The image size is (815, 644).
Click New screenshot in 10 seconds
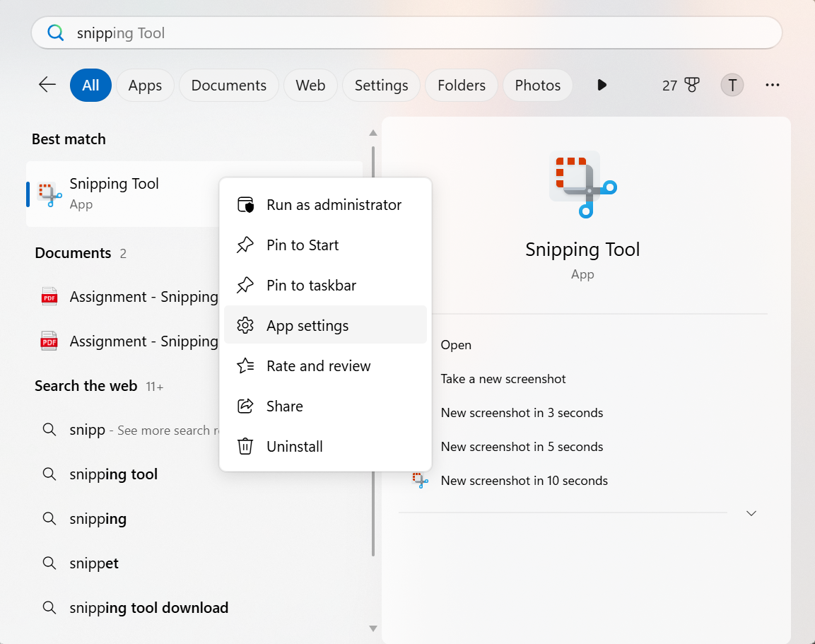pos(524,480)
